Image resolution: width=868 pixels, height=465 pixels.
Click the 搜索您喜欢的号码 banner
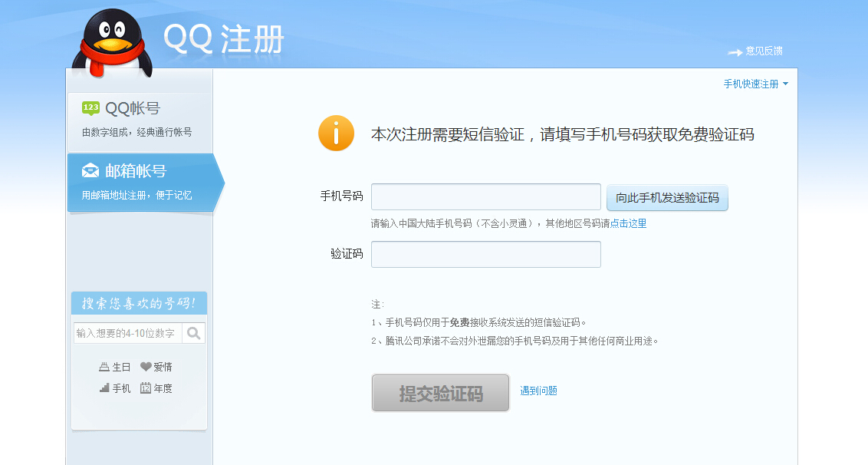coord(139,303)
